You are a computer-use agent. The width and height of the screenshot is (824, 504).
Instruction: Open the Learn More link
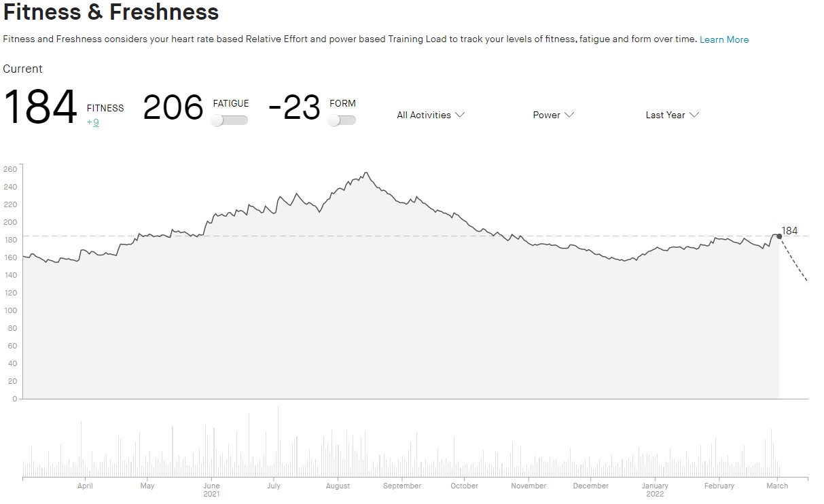(x=723, y=39)
